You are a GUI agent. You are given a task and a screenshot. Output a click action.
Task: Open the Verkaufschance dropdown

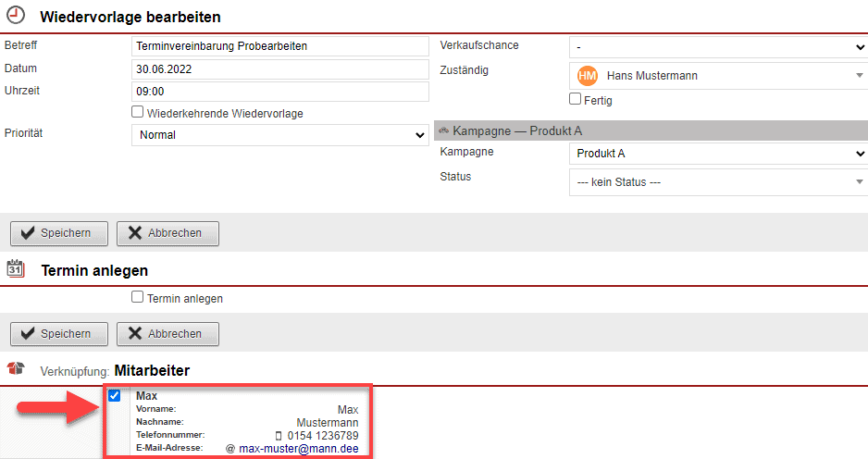[717, 46]
